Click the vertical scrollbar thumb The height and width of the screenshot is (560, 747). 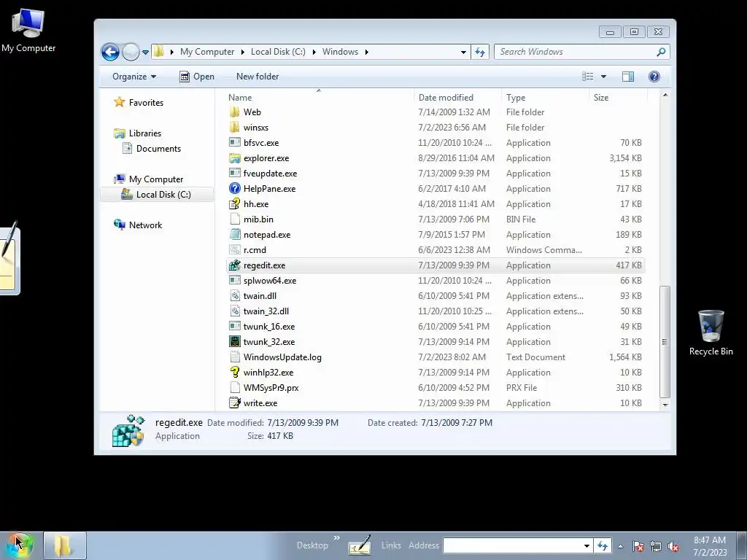pyautogui.click(x=665, y=342)
